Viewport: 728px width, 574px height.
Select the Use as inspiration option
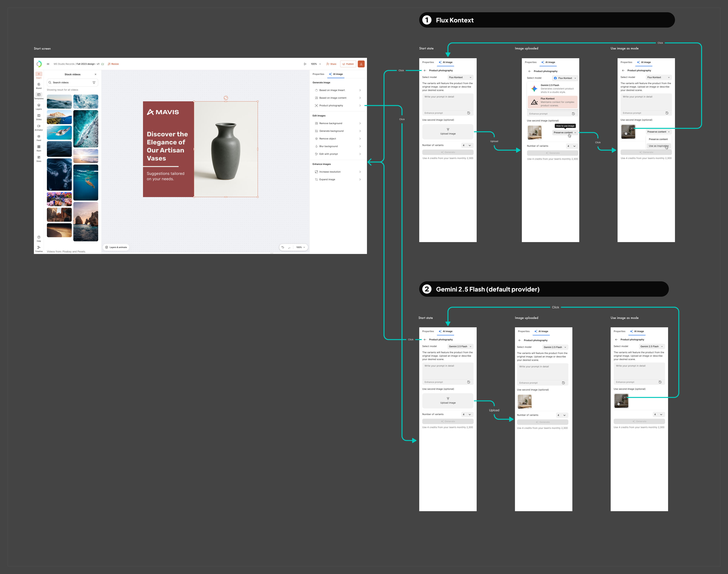(x=659, y=146)
